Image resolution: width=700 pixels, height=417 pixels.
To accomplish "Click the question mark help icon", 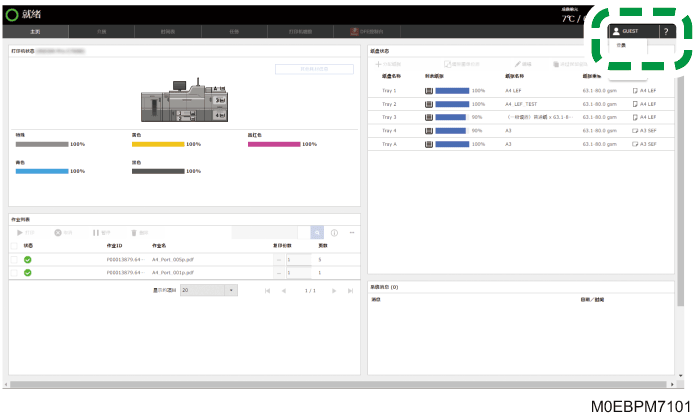I will tap(666, 31).
